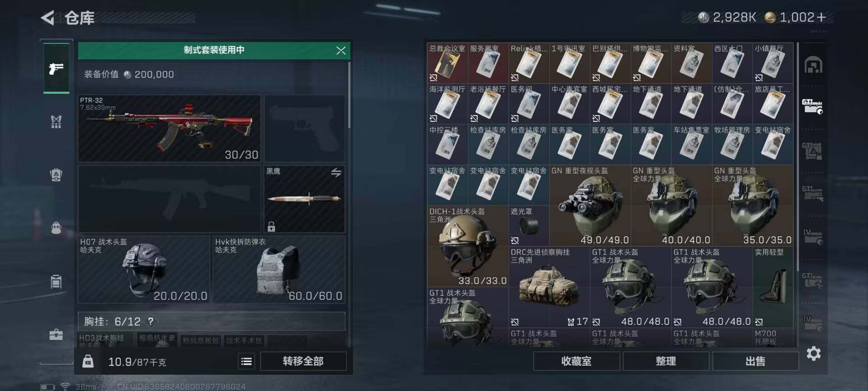The width and height of the screenshot is (868, 391).
Task: Open the chest rig sidebar category
Action: click(x=56, y=121)
